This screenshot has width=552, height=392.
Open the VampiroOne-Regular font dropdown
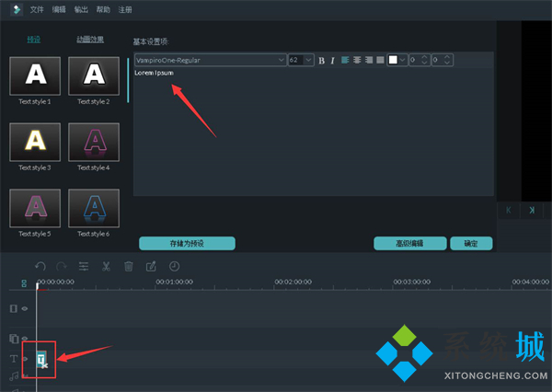(210, 60)
